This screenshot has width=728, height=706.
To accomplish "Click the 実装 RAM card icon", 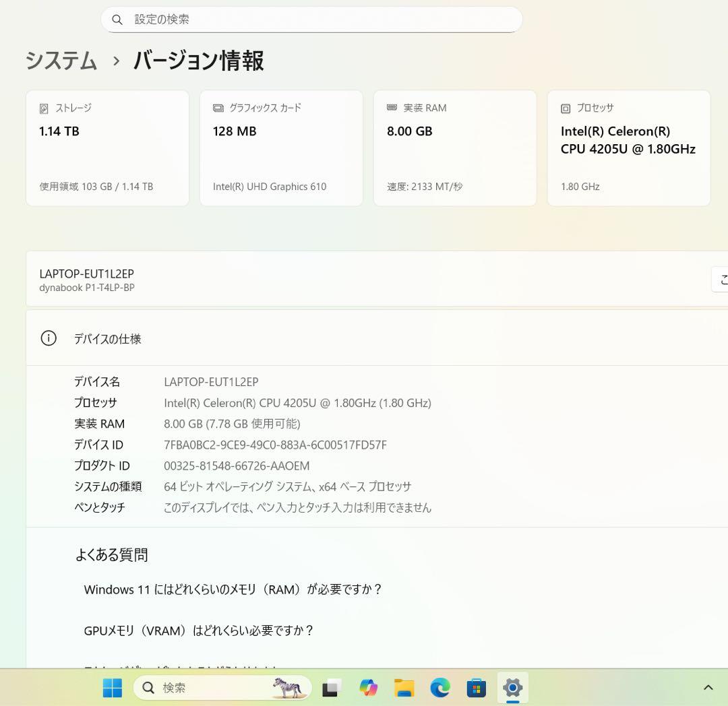I will tap(391, 108).
